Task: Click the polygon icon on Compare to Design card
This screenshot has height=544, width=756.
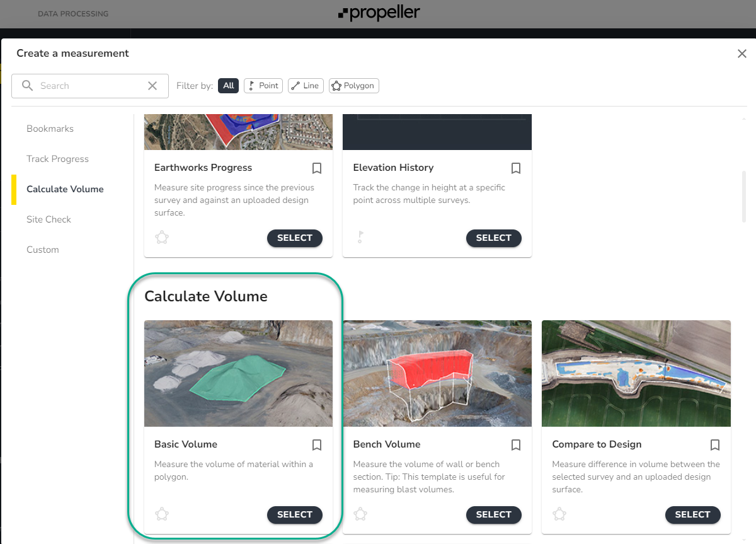Action: point(559,514)
